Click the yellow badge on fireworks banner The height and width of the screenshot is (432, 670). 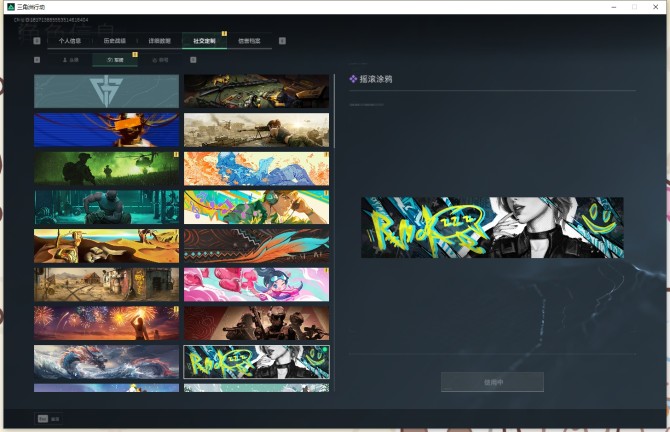click(176, 309)
